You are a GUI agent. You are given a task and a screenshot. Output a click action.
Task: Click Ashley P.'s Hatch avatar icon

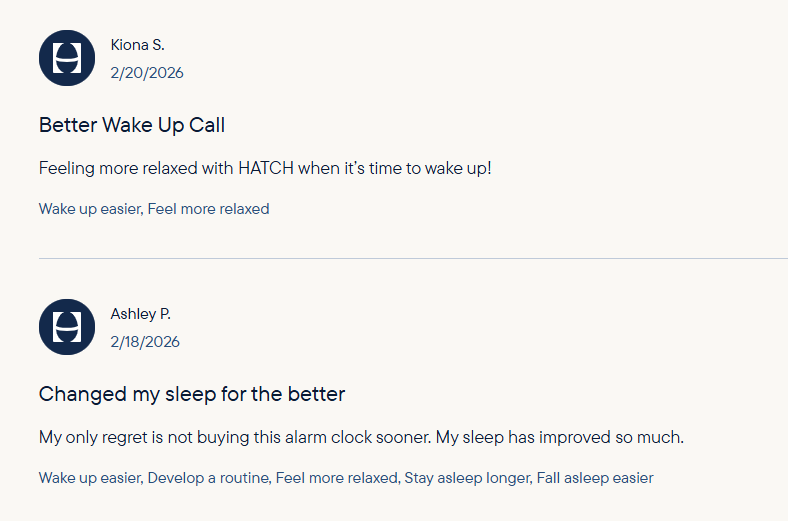67,327
